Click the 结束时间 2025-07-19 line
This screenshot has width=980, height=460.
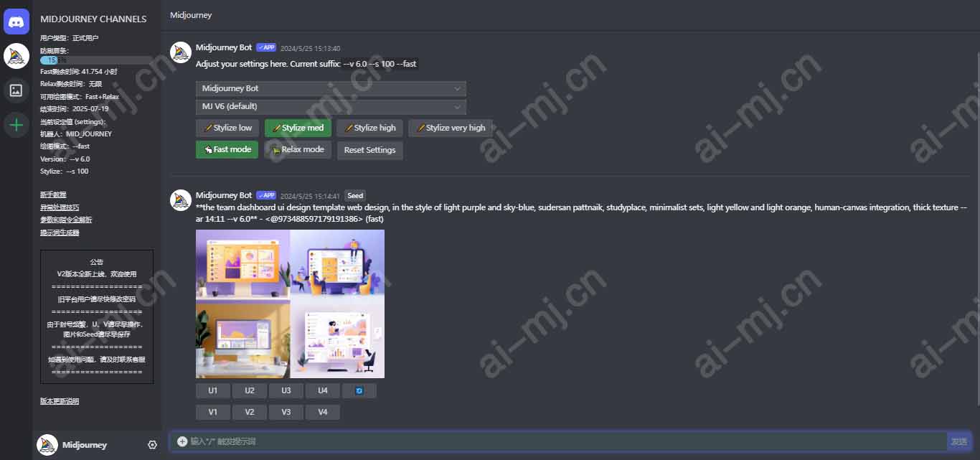(x=75, y=108)
